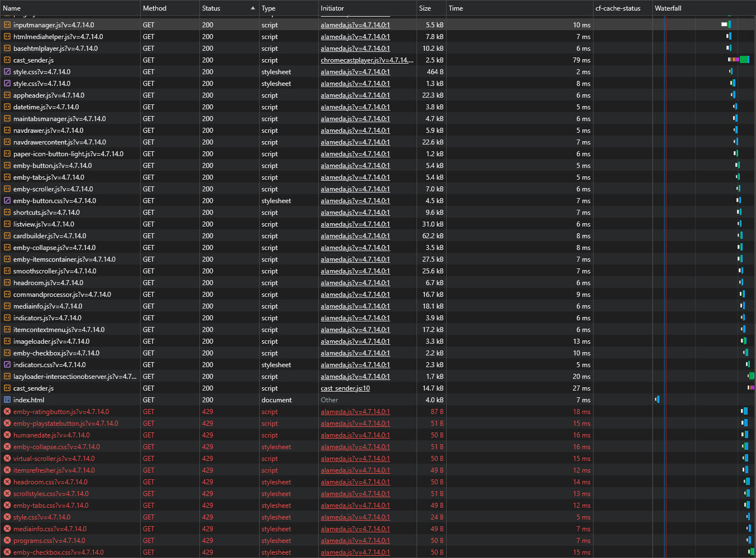Click the error icon beside emby-checkbox.css
This screenshot has height=558, width=756.
[x=7, y=552]
